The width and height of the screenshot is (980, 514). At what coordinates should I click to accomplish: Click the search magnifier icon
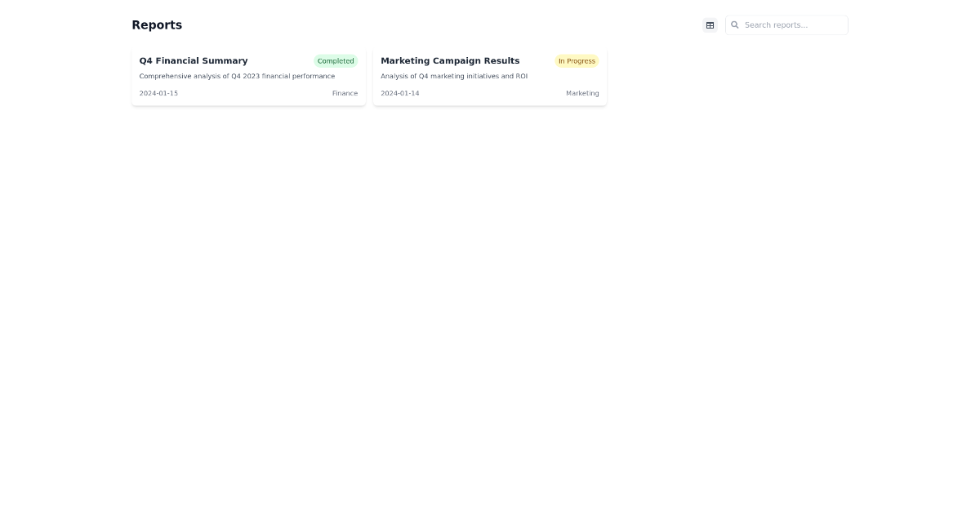click(735, 24)
